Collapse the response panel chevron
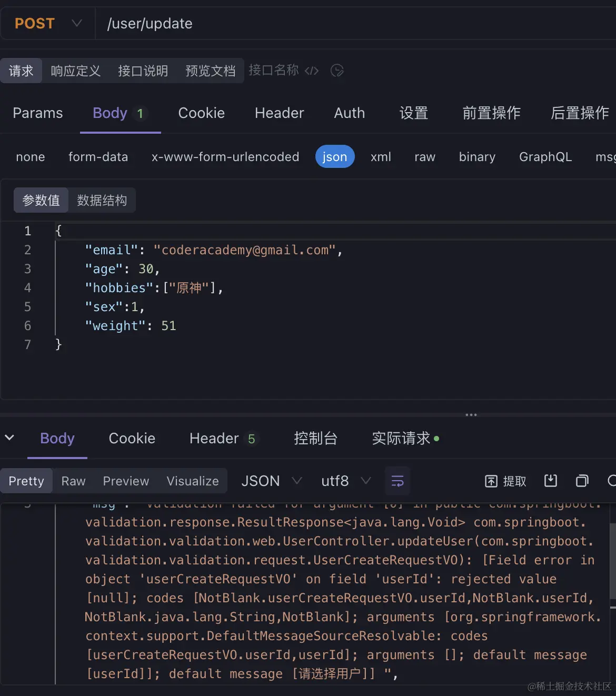Image resolution: width=616 pixels, height=696 pixels. click(x=9, y=438)
